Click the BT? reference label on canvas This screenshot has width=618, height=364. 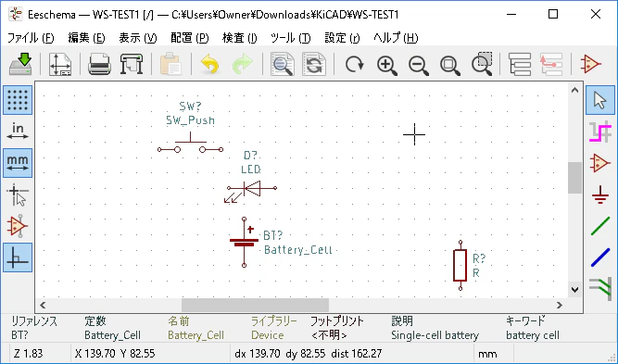[x=272, y=235]
